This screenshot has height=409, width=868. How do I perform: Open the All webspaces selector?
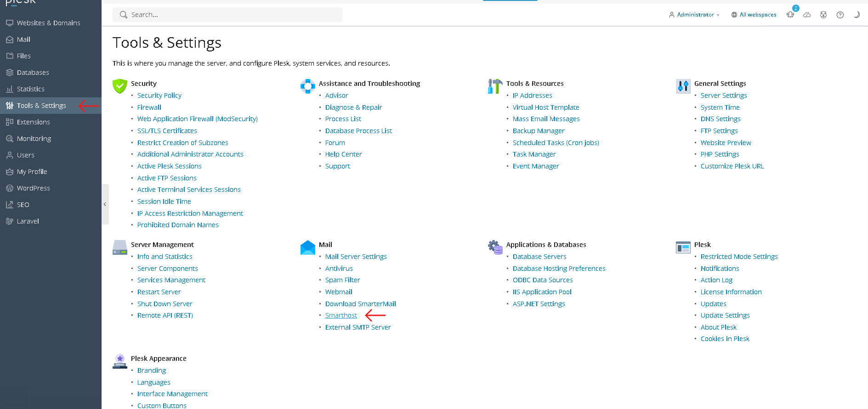(754, 15)
